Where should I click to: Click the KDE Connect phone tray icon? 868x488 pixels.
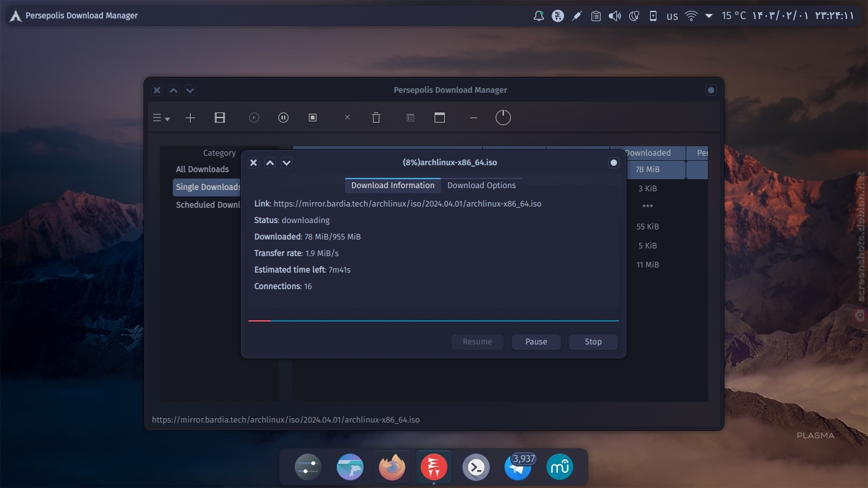coord(653,16)
